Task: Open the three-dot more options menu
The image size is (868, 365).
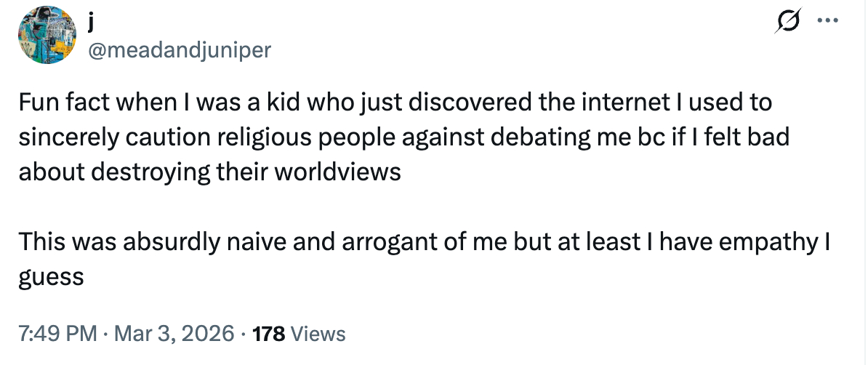Action: 827,23
